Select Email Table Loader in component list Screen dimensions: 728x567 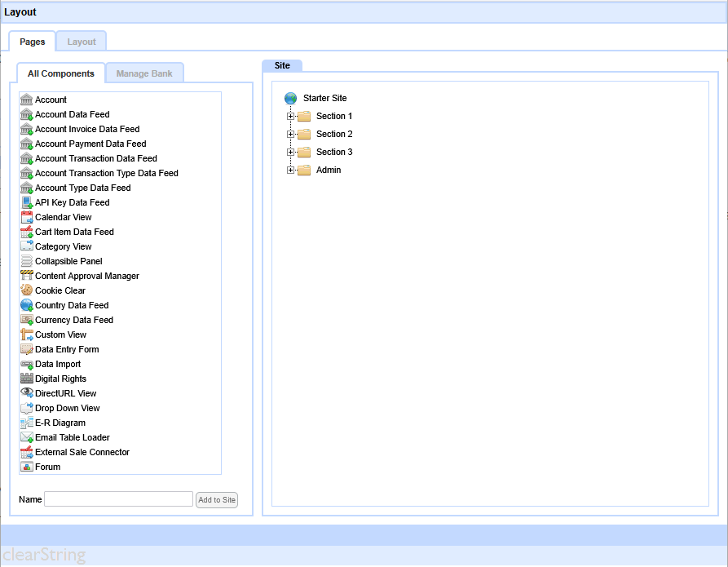point(72,437)
